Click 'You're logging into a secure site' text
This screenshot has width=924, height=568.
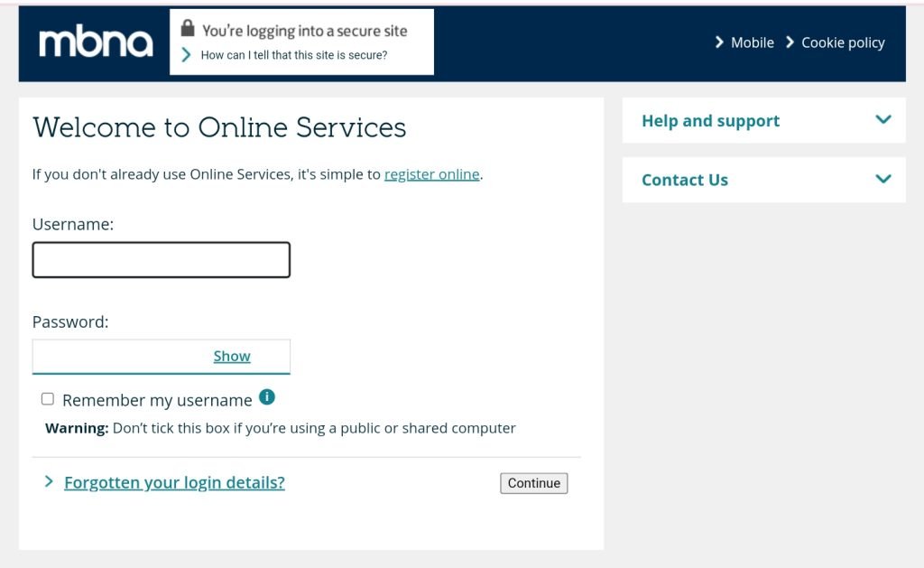305,31
